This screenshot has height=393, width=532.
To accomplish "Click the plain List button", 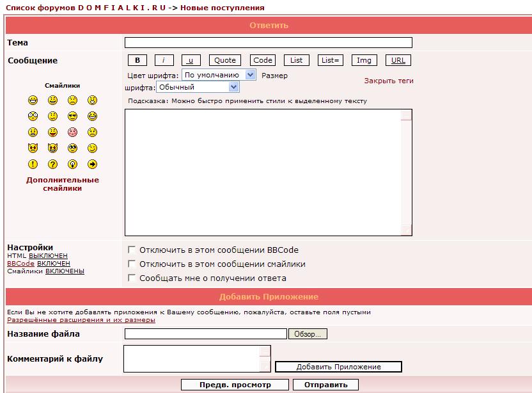I will [297, 60].
